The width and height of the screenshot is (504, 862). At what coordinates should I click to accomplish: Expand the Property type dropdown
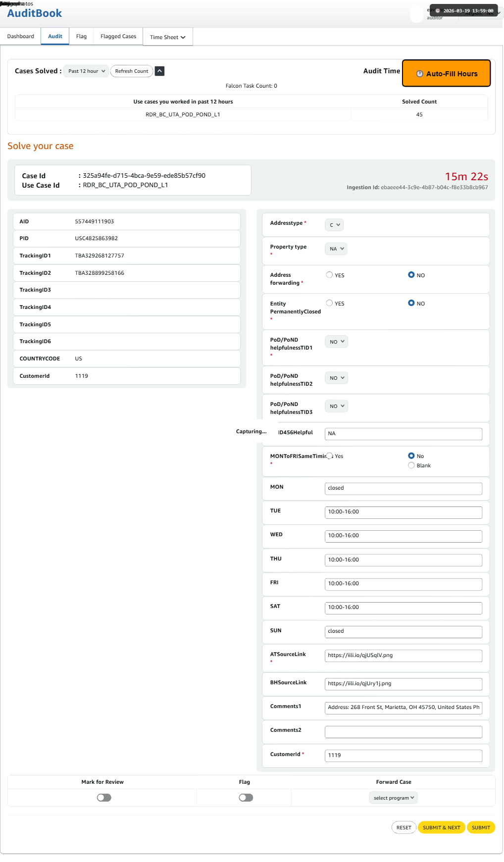pos(336,249)
